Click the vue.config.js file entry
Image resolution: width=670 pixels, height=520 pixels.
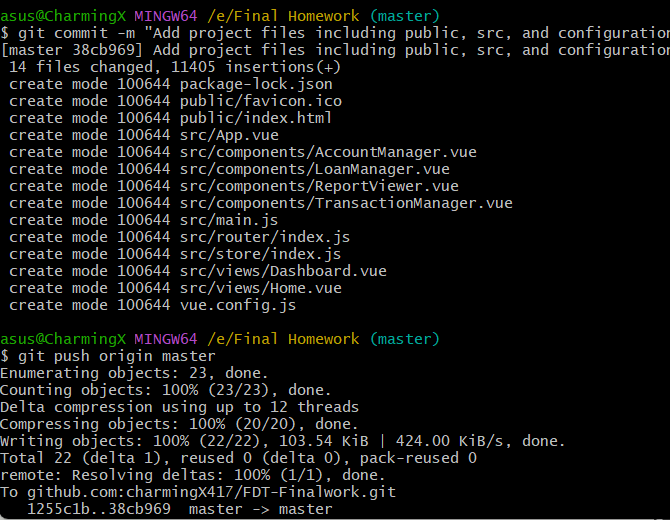click(238, 305)
